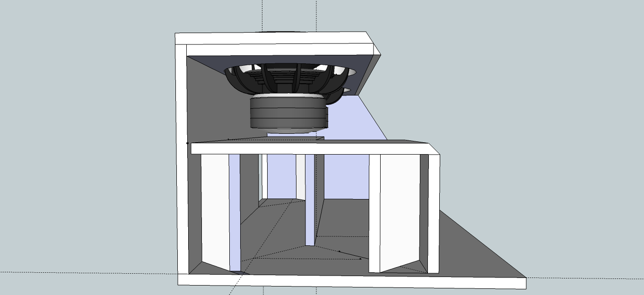
Task: Select the subwoofer's cylindrical magnet
Action: click(x=288, y=113)
